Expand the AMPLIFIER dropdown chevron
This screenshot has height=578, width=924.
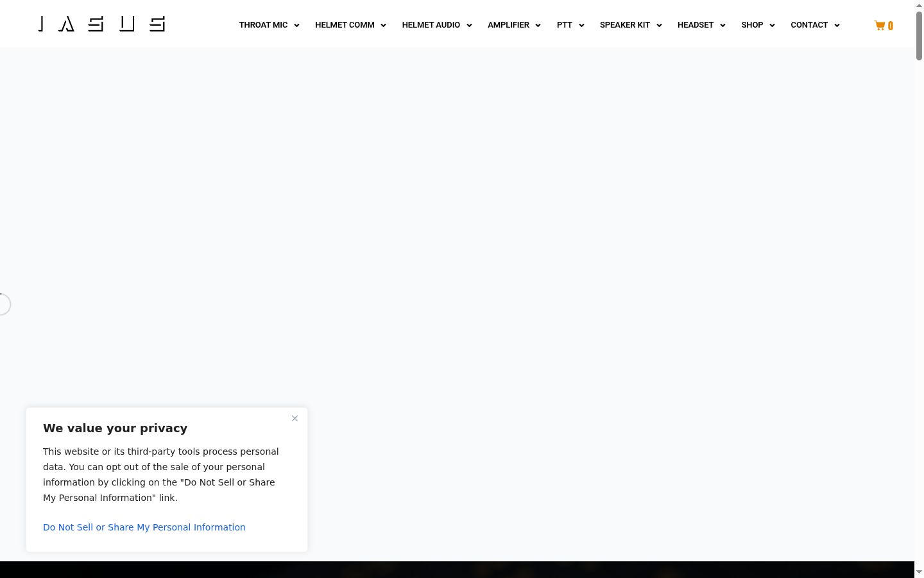click(538, 26)
